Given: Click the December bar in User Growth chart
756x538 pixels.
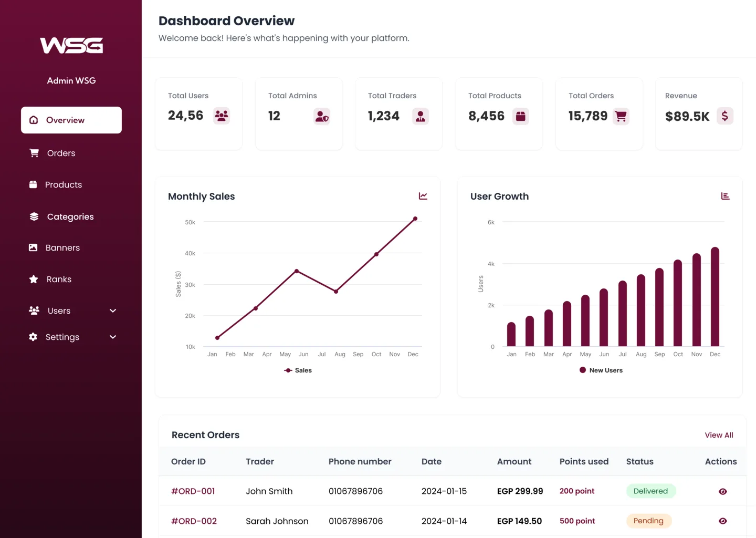Looking at the screenshot, I should [x=715, y=297].
